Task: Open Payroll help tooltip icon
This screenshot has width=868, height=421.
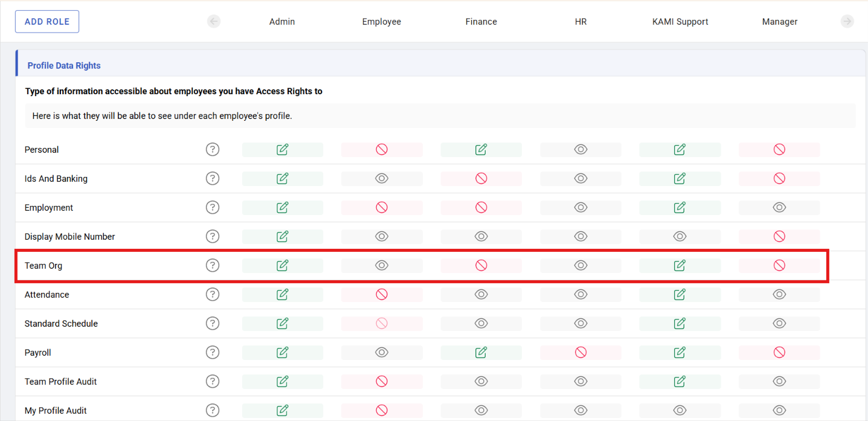Action: (213, 352)
